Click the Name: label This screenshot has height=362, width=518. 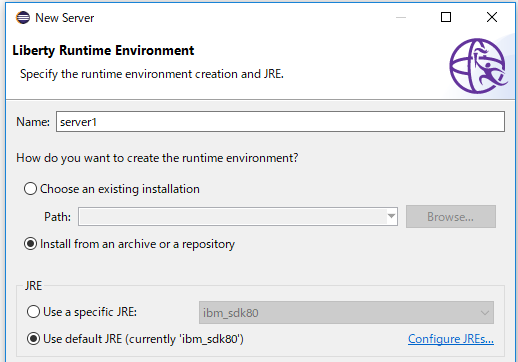(x=33, y=122)
